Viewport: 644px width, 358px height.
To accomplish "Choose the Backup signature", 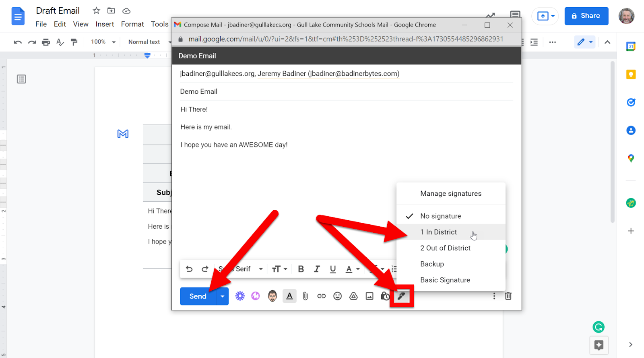I will 451,264.
